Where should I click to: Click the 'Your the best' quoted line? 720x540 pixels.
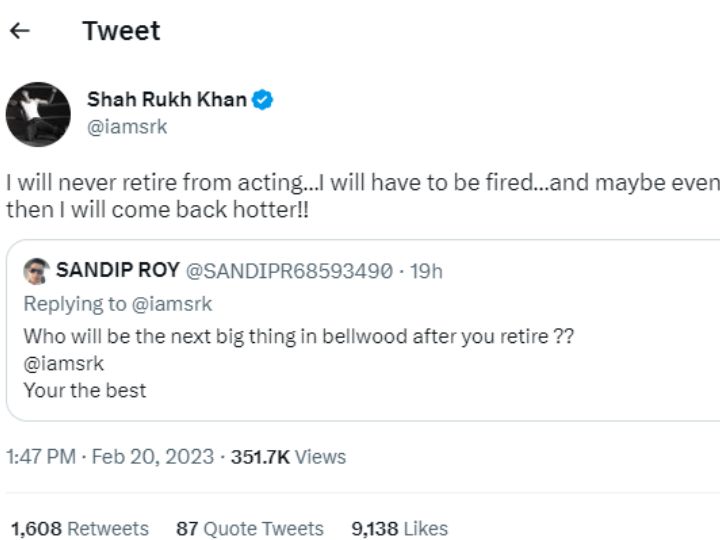85,391
